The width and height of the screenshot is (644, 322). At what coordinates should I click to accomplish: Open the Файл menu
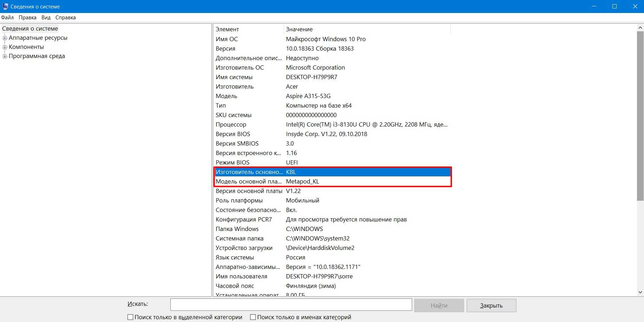click(x=7, y=18)
